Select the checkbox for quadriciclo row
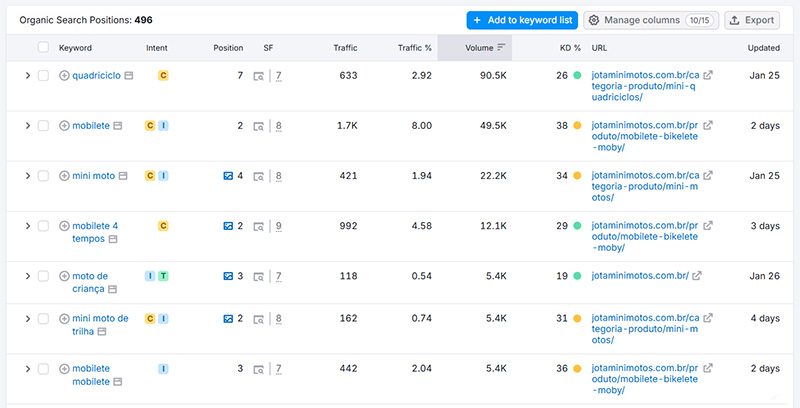 [43, 75]
